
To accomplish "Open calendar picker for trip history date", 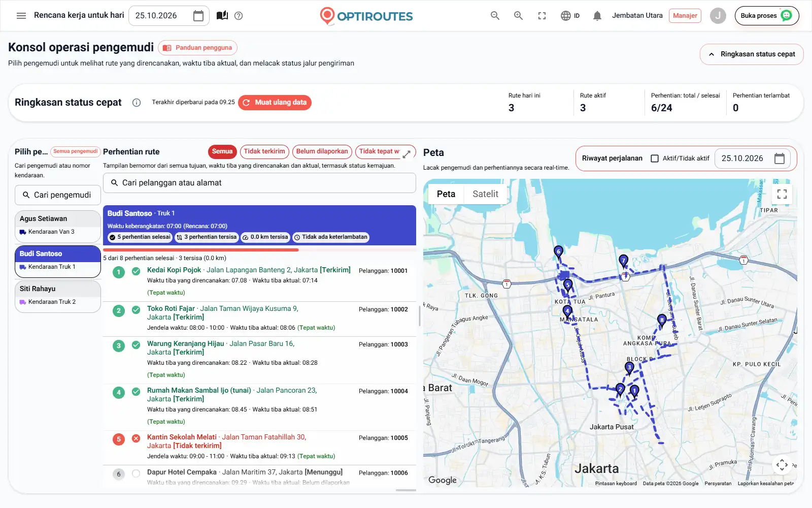I will 780,158.
